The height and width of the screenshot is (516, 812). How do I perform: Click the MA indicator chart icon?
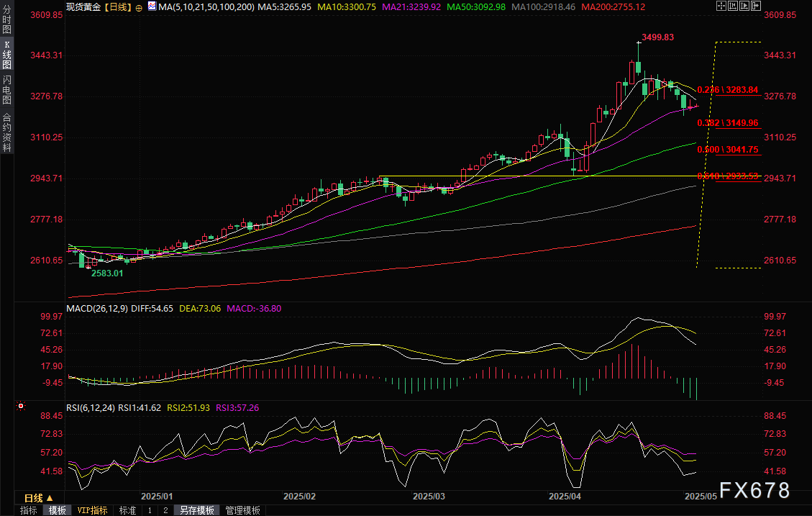point(151,6)
